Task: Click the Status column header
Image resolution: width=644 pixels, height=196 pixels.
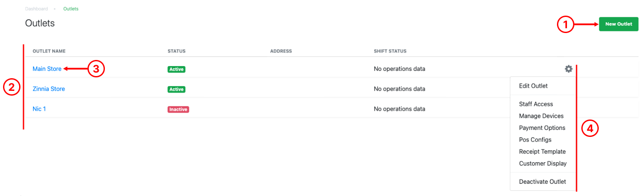Action: [176, 51]
